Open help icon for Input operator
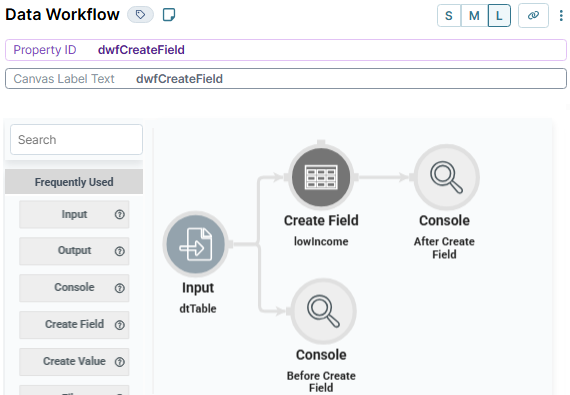The image size is (570, 395). coord(120,215)
